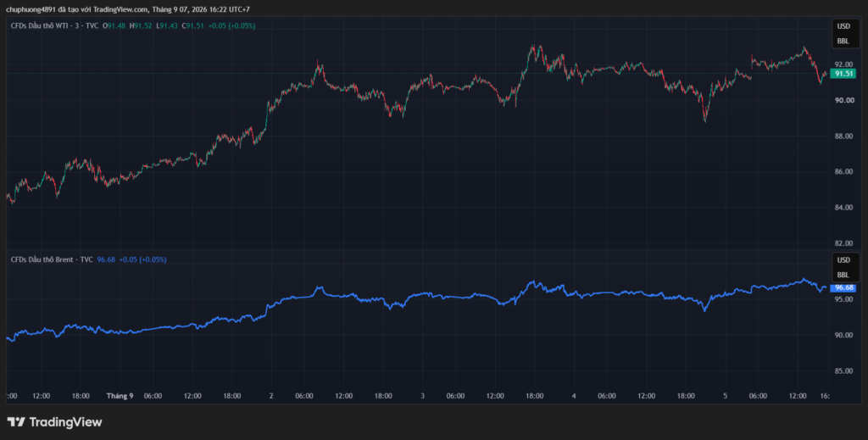
Task: Click day 4 label on the time axis
Action: click(574, 396)
